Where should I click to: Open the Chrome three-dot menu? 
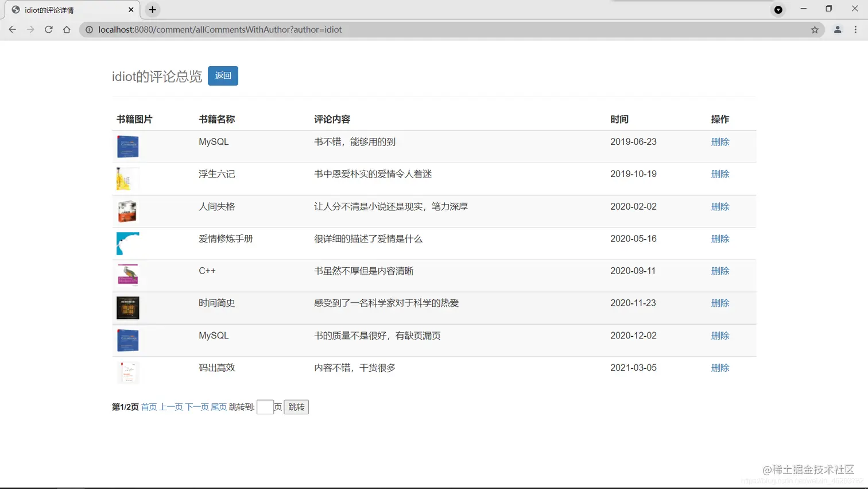856,29
